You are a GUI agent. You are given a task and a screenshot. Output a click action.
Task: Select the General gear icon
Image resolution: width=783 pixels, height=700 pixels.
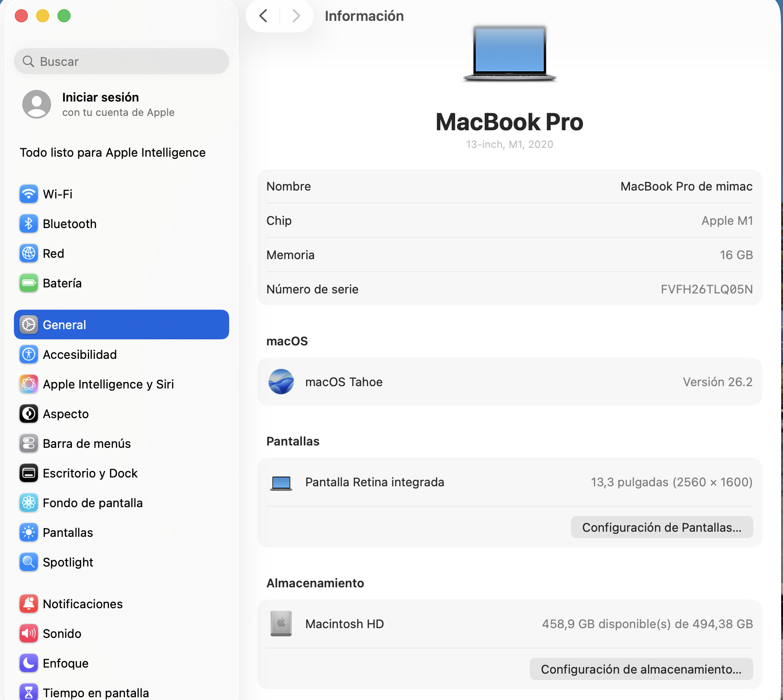coord(29,325)
